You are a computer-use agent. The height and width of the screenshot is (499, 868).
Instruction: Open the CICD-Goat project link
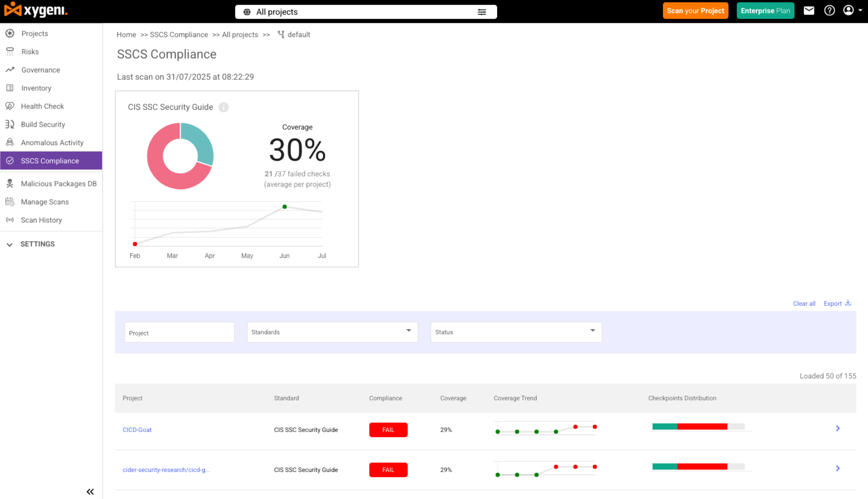click(137, 430)
